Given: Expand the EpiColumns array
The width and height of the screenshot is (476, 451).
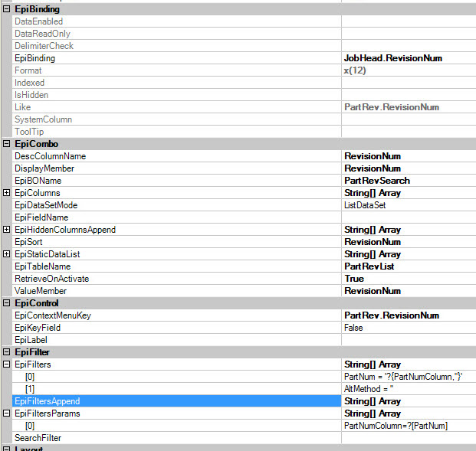Looking at the screenshot, I should pos(6,193).
